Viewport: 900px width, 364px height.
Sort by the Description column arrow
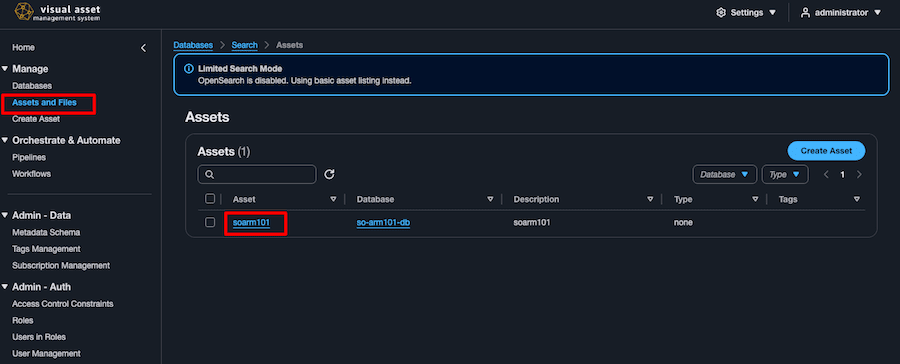pos(650,199)
